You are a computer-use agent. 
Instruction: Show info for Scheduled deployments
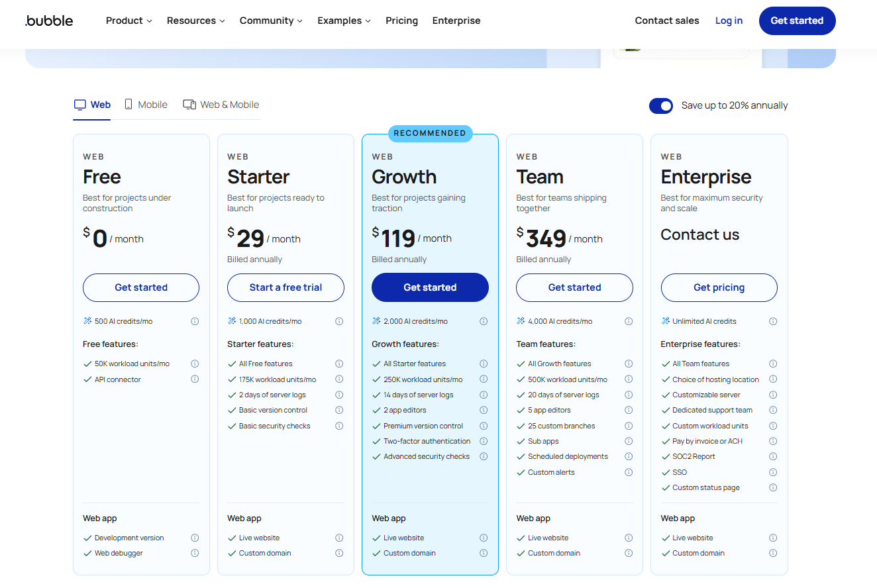pos(629,456)
